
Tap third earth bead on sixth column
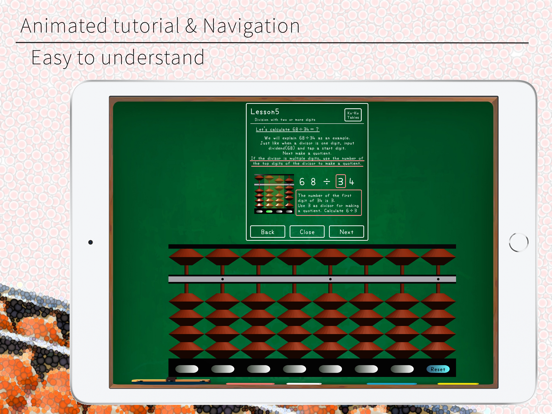[x=366, y=334]
